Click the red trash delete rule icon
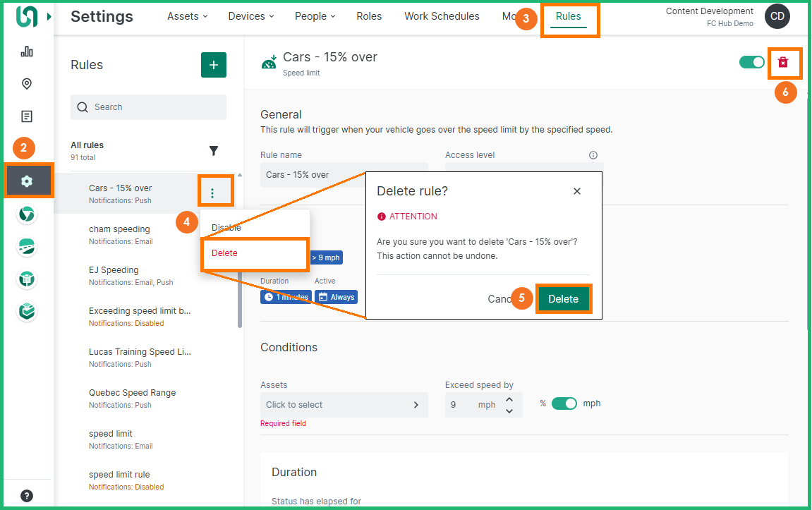 click(783, 63)
